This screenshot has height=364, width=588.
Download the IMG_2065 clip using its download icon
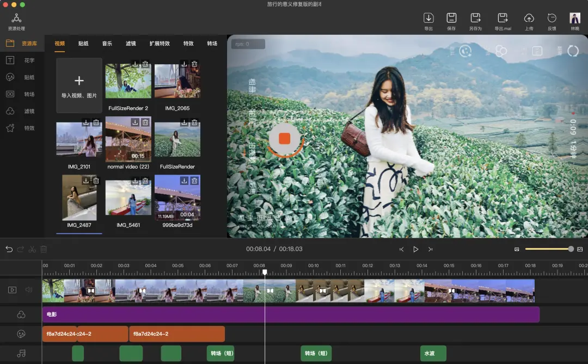(185, 64)
